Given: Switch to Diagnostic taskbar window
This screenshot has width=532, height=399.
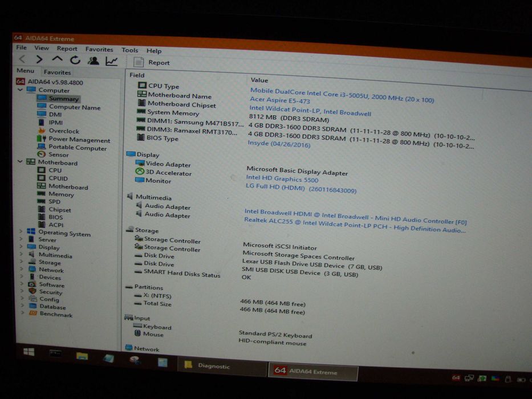Looking at the screenshot, I should [222, 366].
